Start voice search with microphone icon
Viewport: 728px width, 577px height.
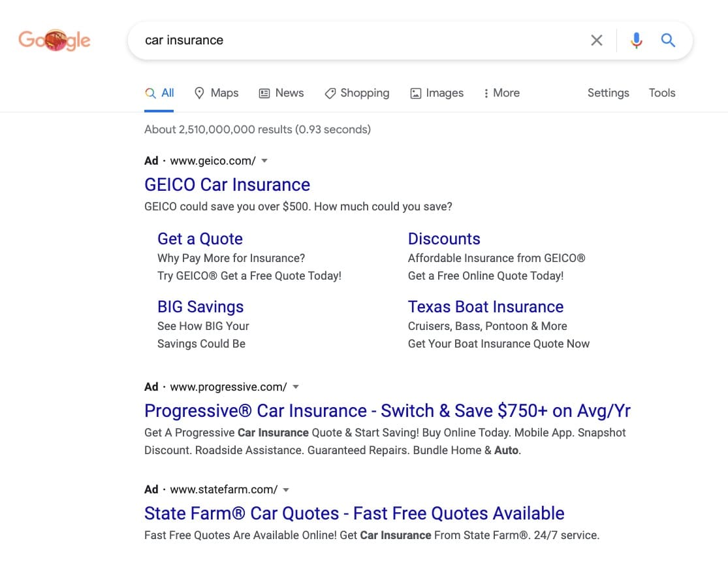[x=636, y=41]
